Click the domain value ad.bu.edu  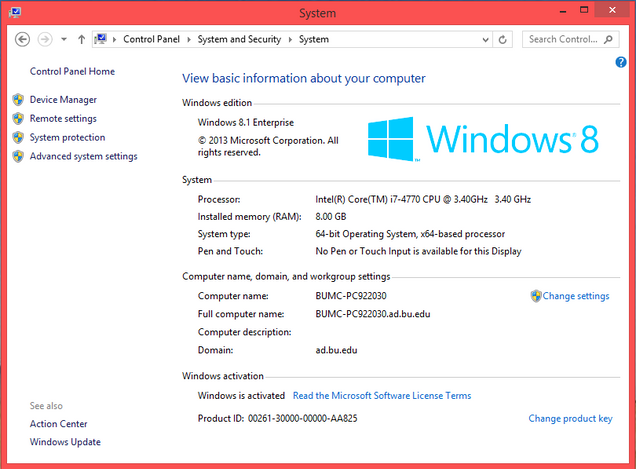pos(336,350)
